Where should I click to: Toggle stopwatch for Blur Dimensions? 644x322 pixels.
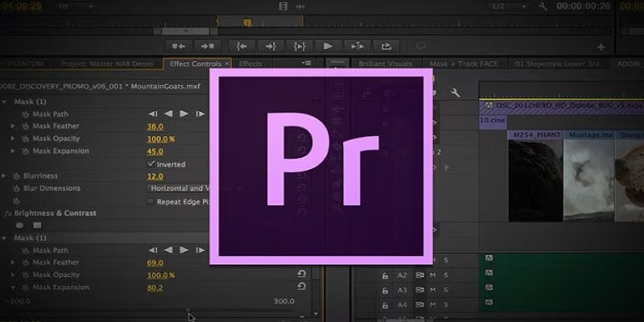(x=16, y=188)
